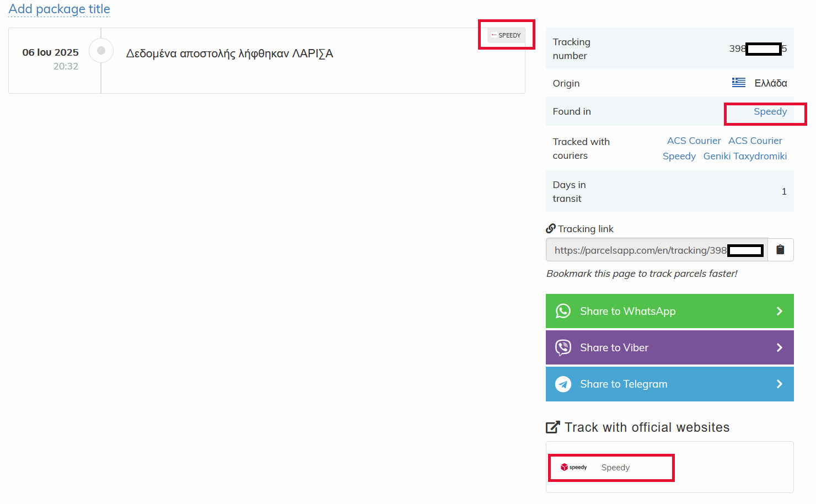Click the Days in transit value 1

pyautogui.click(x=784, y=191)
